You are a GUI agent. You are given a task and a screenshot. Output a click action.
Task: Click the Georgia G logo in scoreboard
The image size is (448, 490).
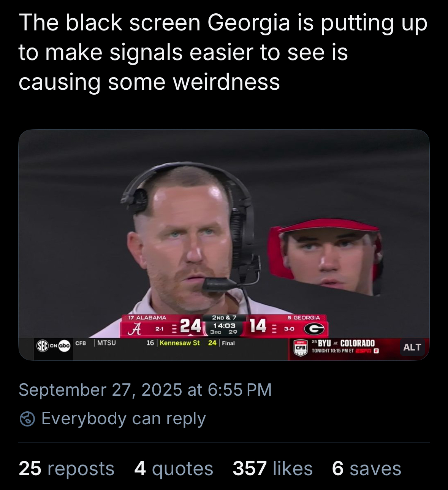pyautogui.click(x=314, y=328)
